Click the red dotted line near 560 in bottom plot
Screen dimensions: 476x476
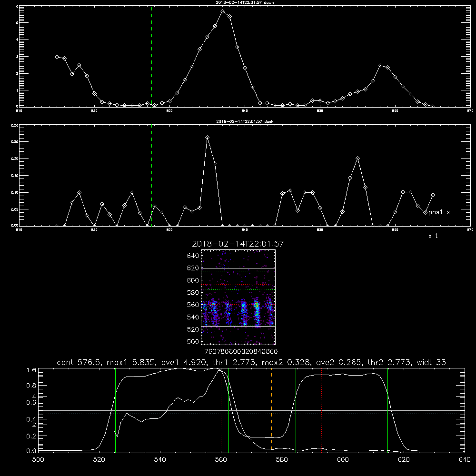click(x=221, y=410)
